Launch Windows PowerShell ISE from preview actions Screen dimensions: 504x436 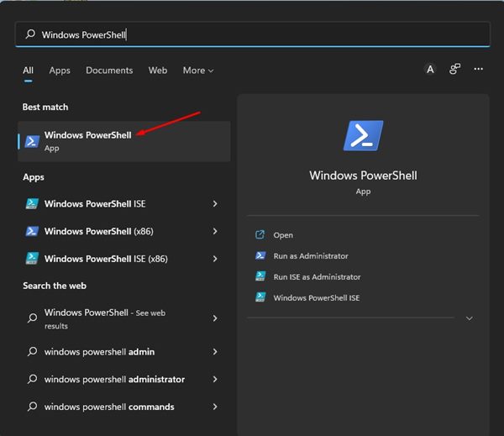[x=317, y=297]
